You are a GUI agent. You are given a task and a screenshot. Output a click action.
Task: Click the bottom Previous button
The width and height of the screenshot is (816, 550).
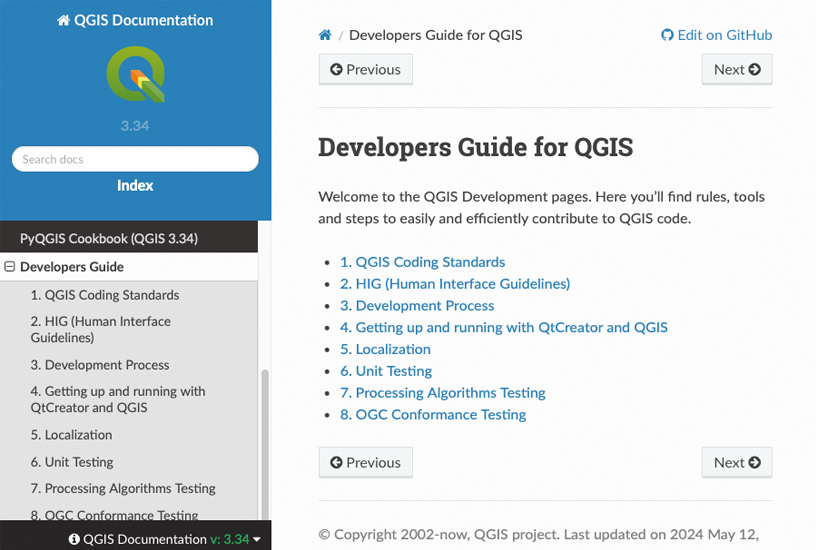[365, 462]
